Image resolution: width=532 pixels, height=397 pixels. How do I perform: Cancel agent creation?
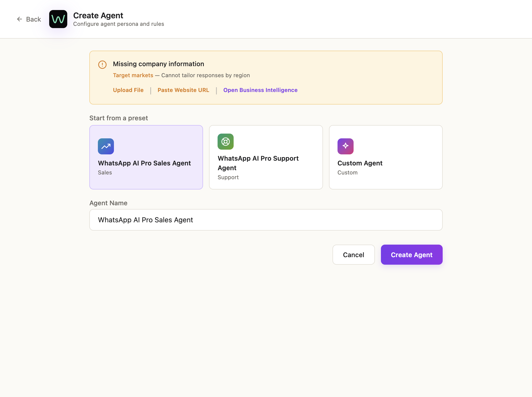pos(354,255)
